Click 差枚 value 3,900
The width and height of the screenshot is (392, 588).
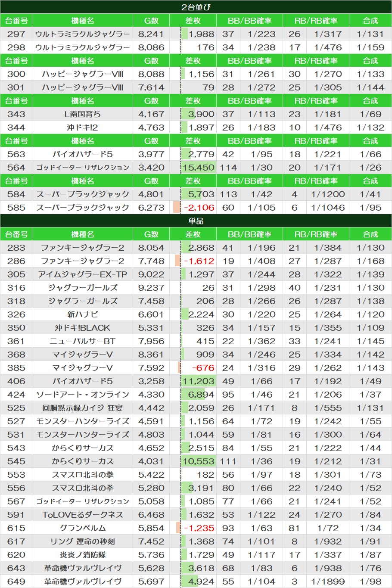coord(201,114)
